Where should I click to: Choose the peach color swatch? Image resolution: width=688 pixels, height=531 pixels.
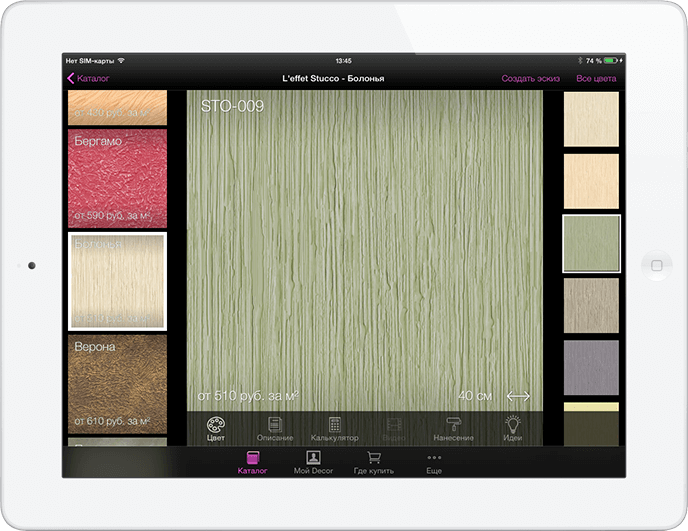click(x=591, y=181)
